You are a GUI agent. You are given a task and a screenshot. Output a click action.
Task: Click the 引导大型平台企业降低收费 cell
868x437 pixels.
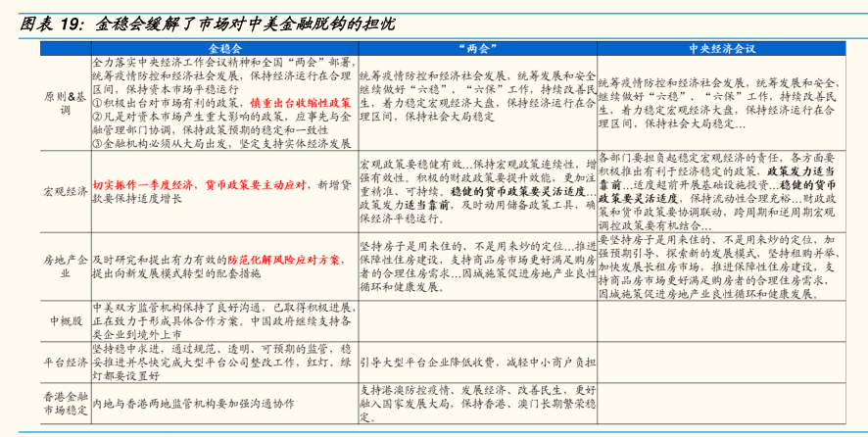point(475,359)
